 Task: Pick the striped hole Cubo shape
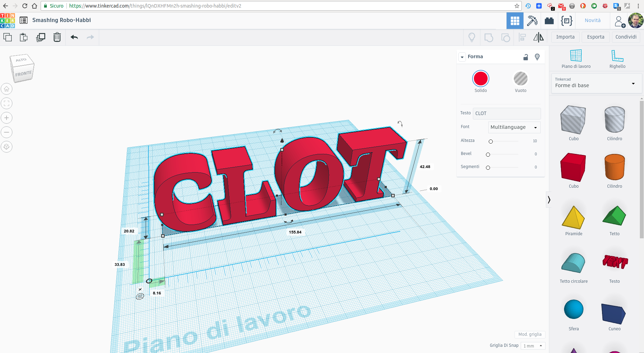click(573, 120)
